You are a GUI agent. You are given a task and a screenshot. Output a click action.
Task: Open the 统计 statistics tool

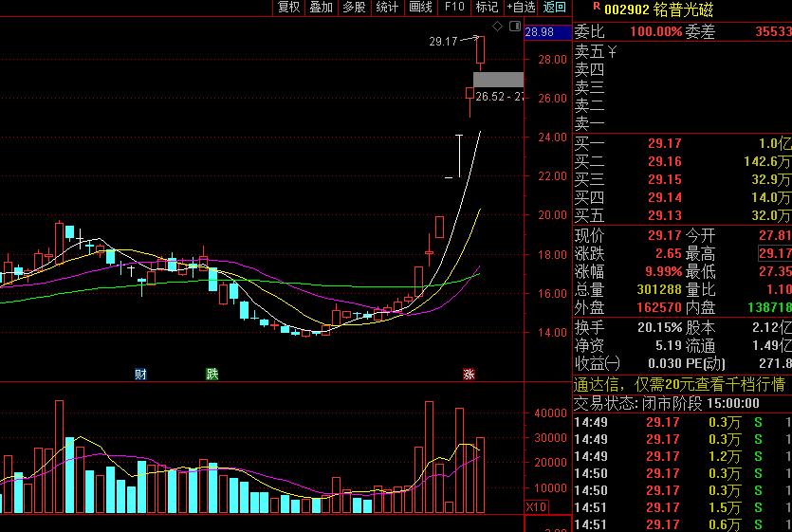pos(387,7)
